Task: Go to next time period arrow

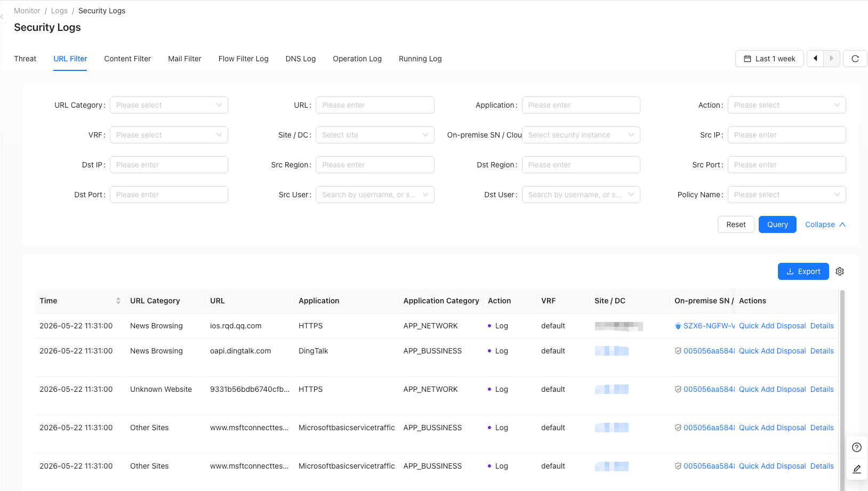Action: (832, 59)
